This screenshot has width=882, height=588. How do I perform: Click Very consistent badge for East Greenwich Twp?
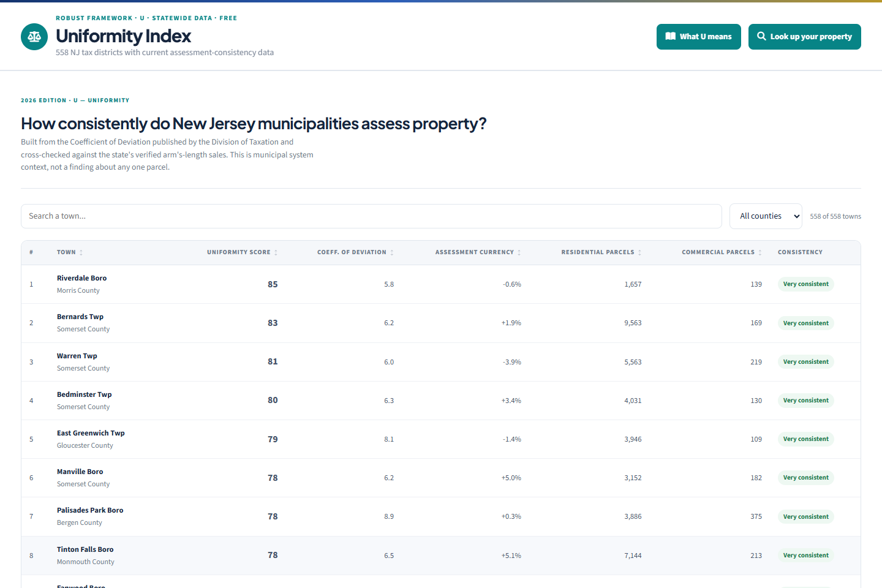[x=805, y=439]
